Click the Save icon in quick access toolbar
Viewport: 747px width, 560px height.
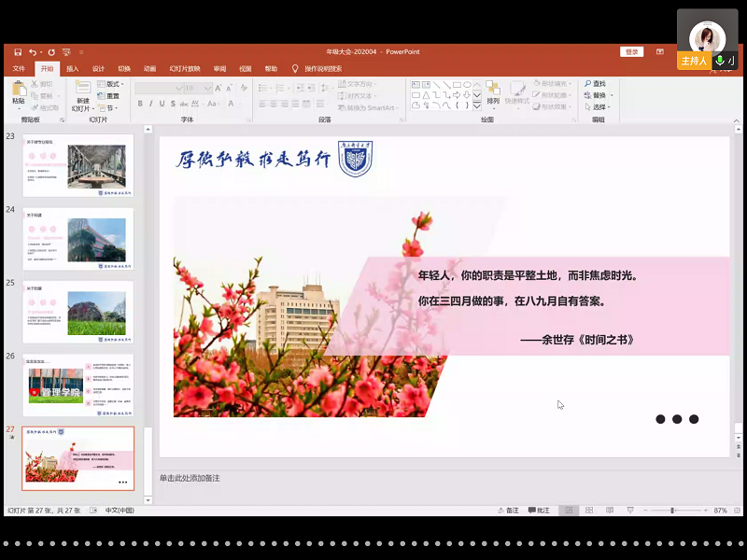(17, 52)
